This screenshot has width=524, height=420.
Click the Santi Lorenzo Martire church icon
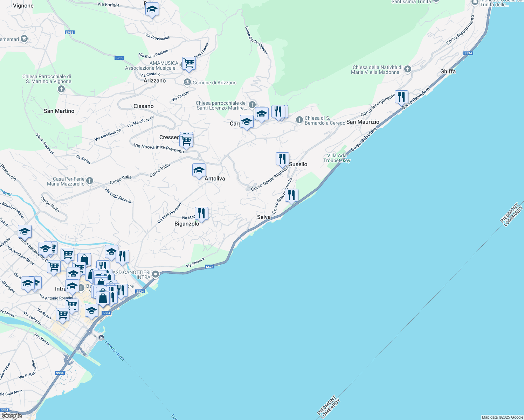pyautogui.click(x=252, y=105)
